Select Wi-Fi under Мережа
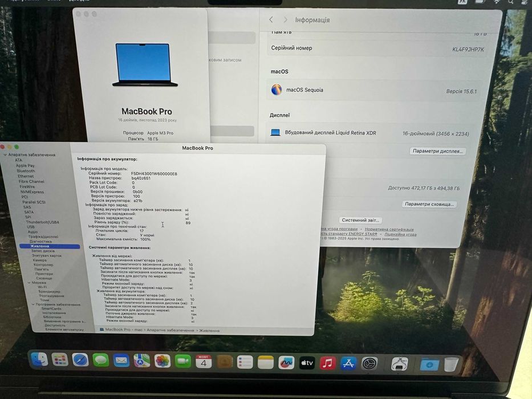The width and height of the screenshot is (532, 399). coord(42,287)
